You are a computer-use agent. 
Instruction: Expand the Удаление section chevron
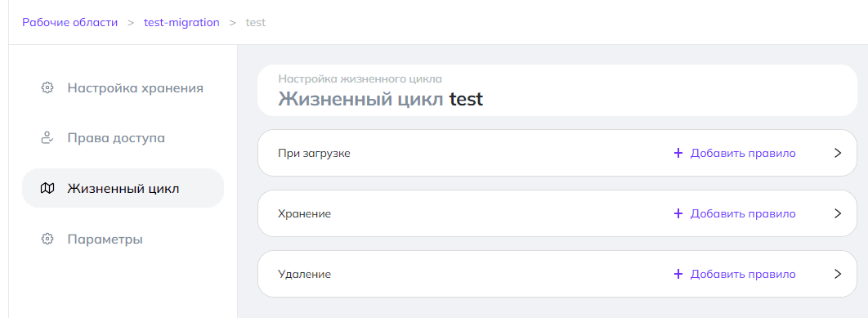point(838,274)
